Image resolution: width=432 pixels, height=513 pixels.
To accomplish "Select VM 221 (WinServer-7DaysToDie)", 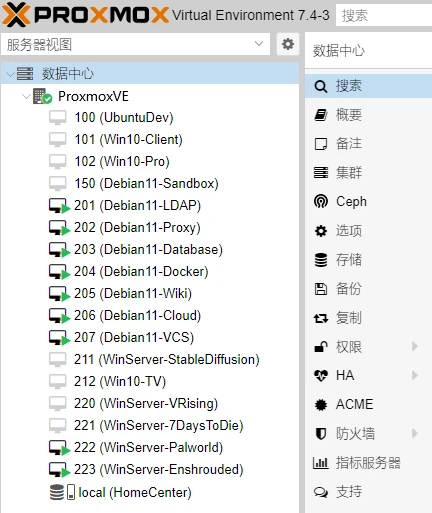I will coord(159,426).
